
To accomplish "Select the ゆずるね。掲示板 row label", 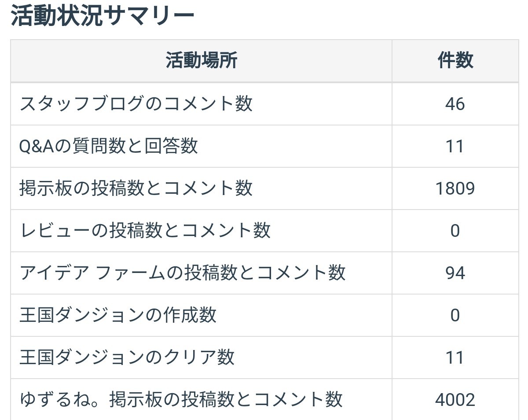I will [x=181, y=400].
